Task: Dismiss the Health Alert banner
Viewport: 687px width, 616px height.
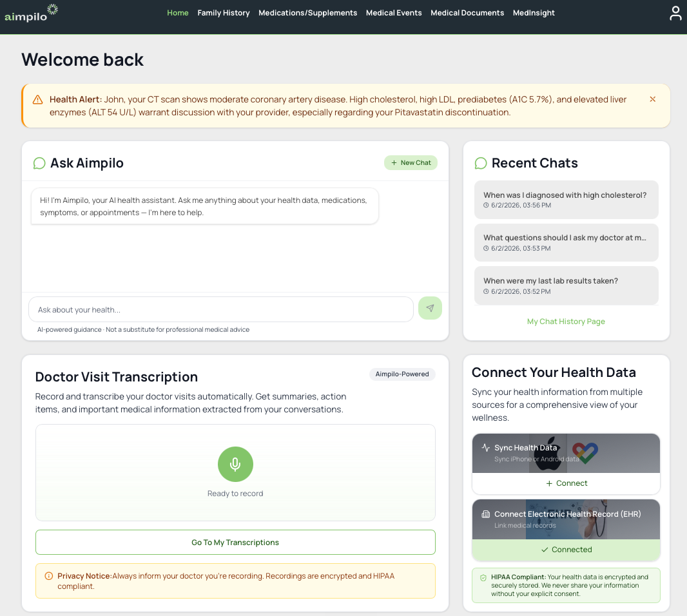Action: (652, 99)
